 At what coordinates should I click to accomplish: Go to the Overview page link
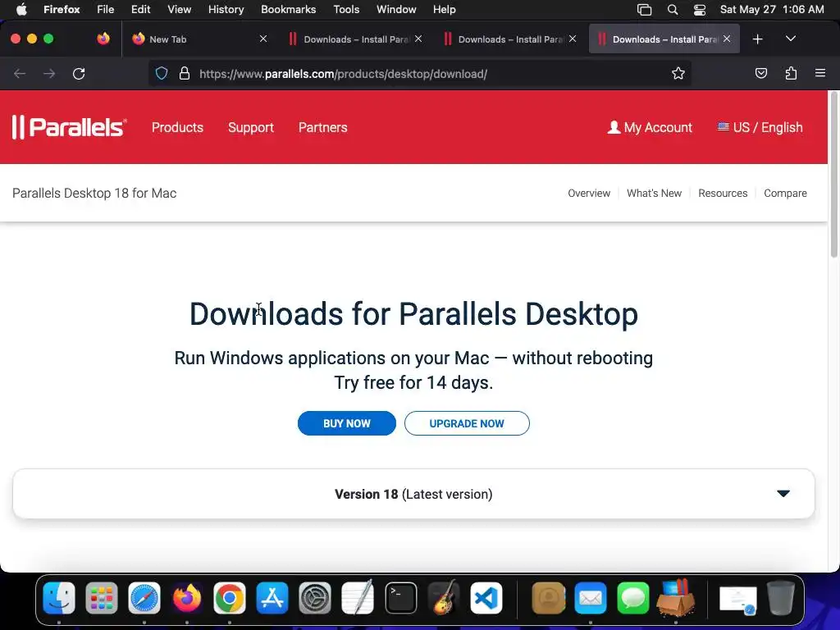point(589,193)
